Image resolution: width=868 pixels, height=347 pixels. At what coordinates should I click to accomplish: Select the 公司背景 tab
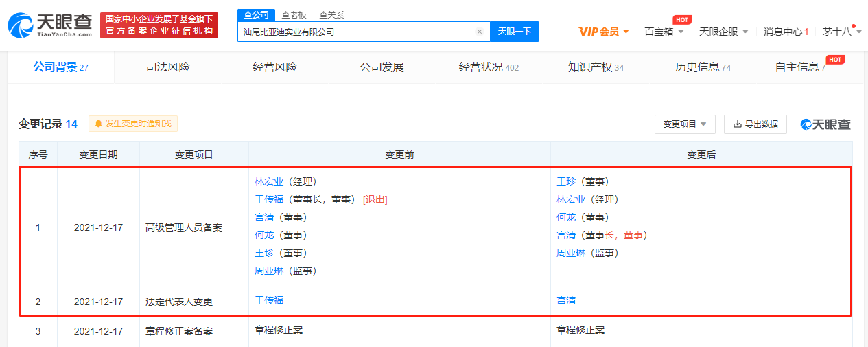click(x=61, y=67)
